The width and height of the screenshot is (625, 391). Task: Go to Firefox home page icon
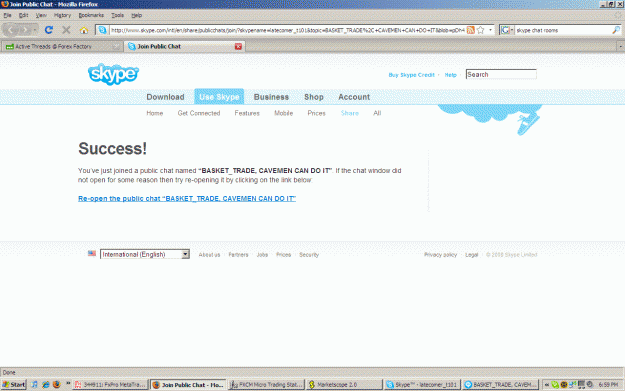click(x=84, y=30)
